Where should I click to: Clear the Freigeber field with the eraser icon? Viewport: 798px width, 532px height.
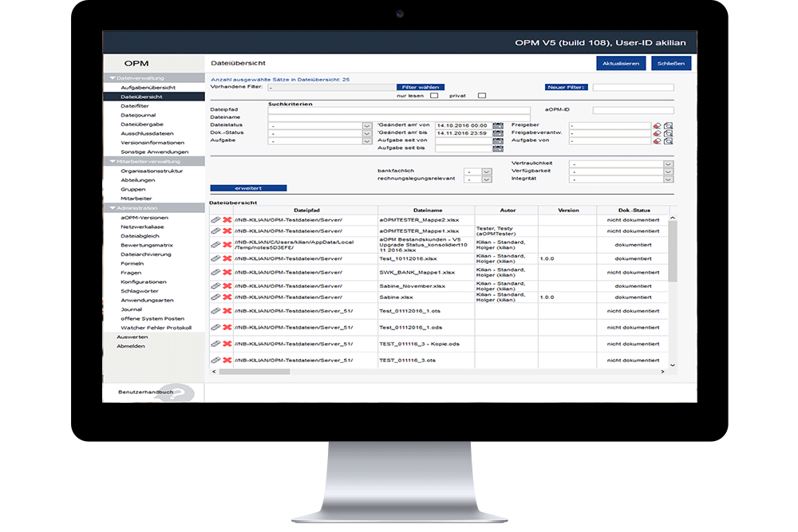pyautogui.click(x=656, y=125)
